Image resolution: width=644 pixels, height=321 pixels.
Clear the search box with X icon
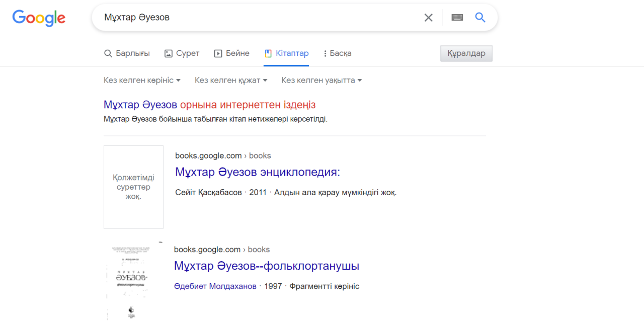coord(428,18)
